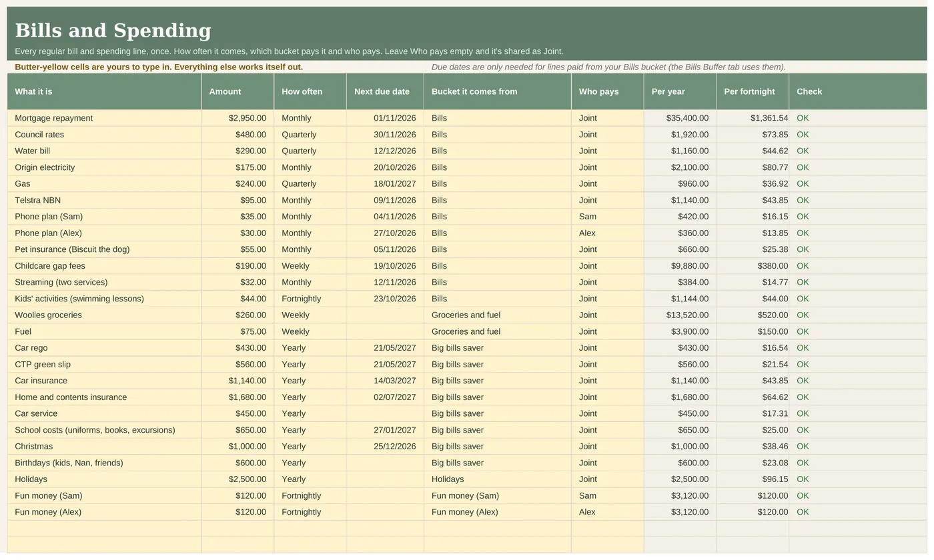This screenshot has height=560, width=934.
Task: Click Fuel's $75.00 amount cell
Action: click(x=238, y=331)
